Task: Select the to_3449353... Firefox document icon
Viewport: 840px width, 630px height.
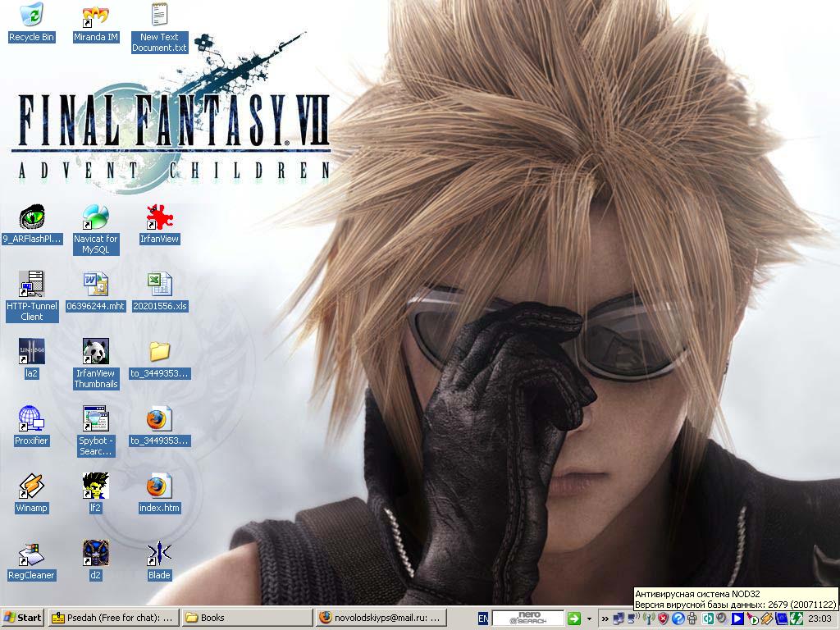Action: pyautogui.click(x=160, y=419)
